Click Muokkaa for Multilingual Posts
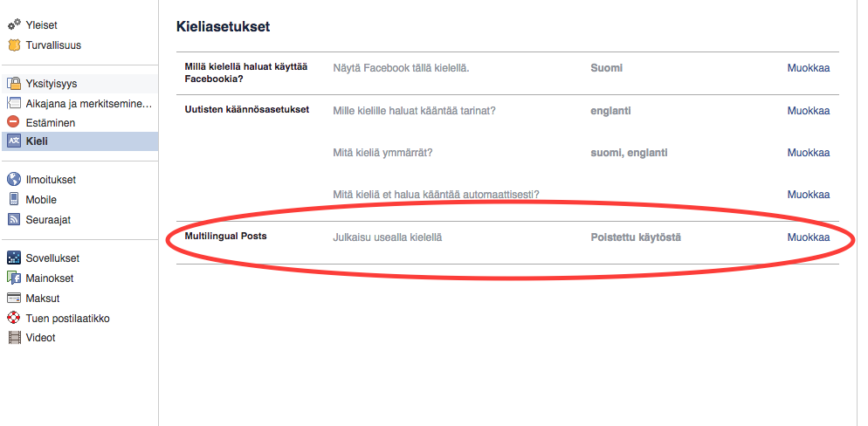This screenshot has width=868, height=426. pos(809,237)
